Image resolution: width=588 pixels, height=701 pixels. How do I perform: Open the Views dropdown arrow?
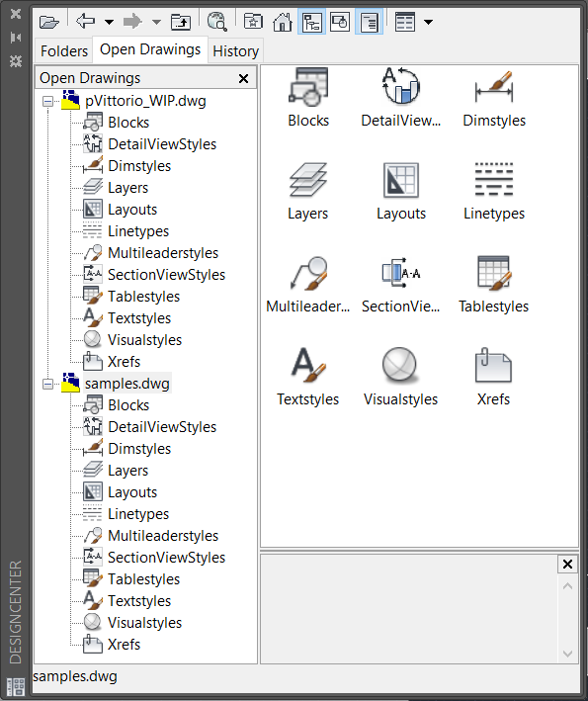pyautogui.click(x=428, y=22)
